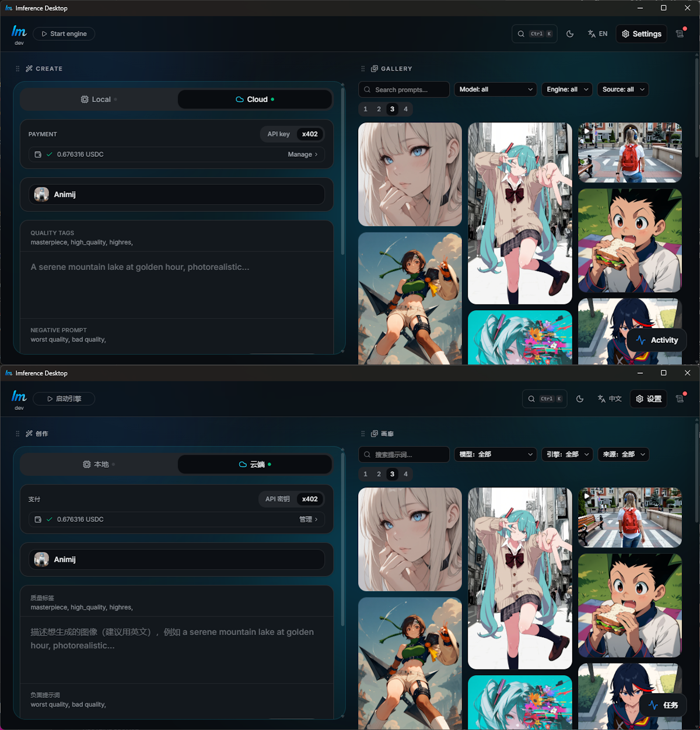Click 管理 wallet link
This screenshot has width=700, height=730.
309,520
